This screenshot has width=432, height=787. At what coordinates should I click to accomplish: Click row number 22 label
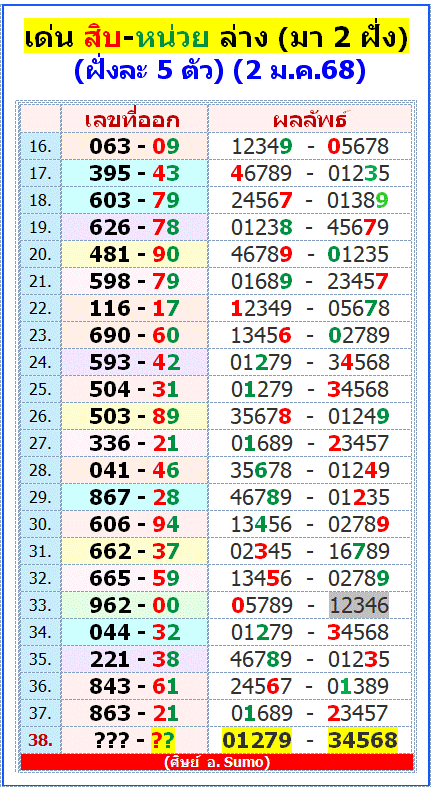click(x=40, y=309)
